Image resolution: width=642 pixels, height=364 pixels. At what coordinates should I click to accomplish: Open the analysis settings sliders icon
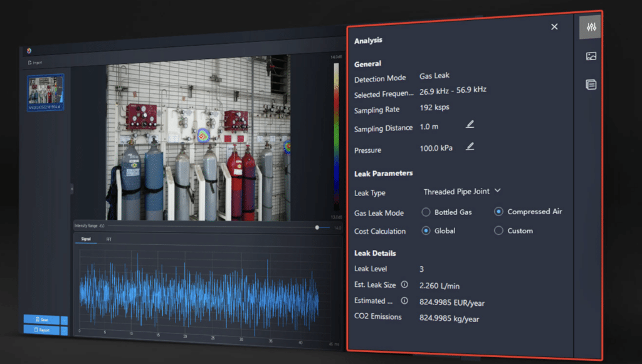coord(591,27)
